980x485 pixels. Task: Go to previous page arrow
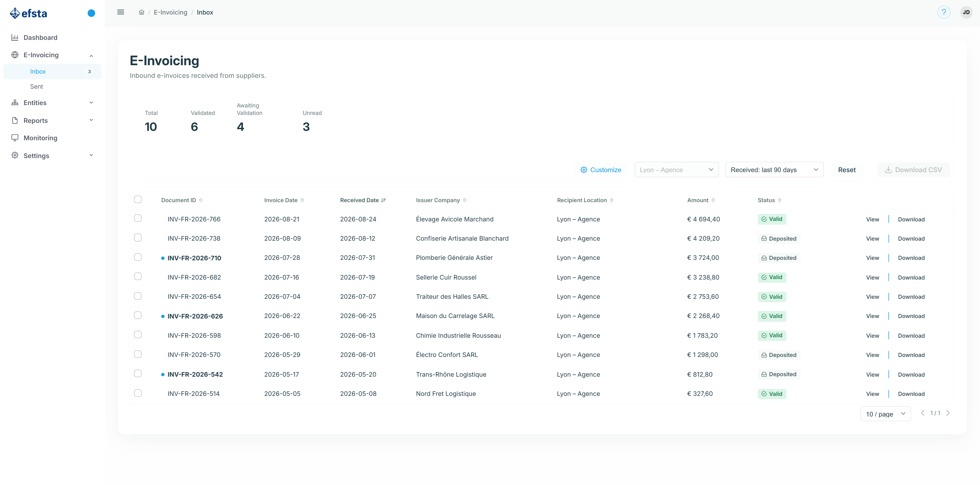(922, 413)
